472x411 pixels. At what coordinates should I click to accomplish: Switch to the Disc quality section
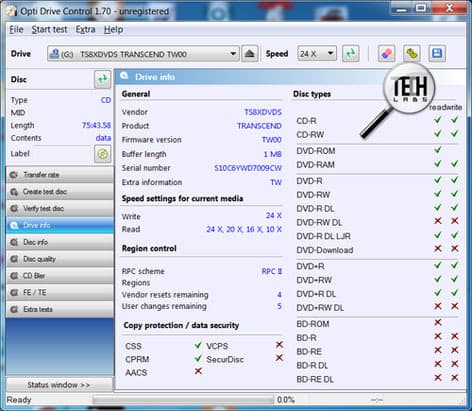[x=60, y=259]
